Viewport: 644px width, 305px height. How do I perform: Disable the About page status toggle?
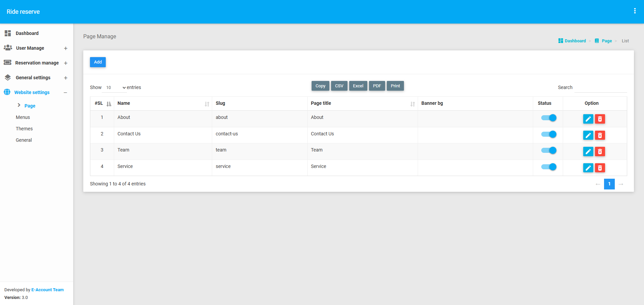pyautogui.click(x=549, y=118)
